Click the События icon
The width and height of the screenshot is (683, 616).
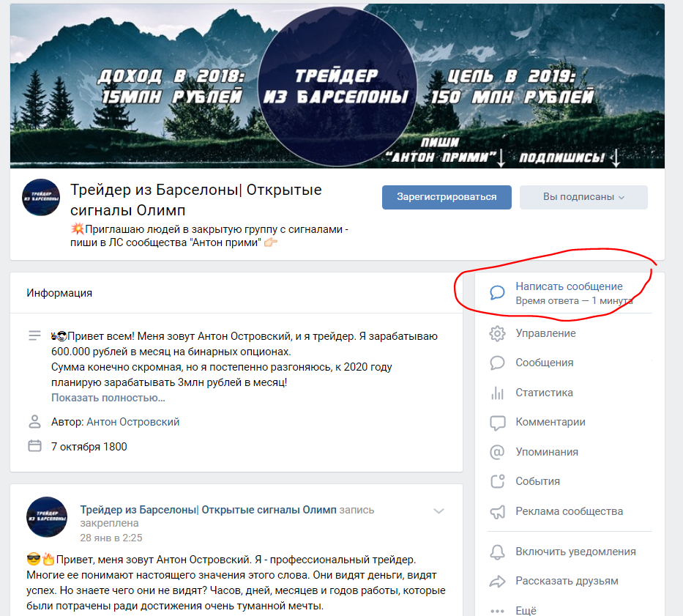pos(498,481)
